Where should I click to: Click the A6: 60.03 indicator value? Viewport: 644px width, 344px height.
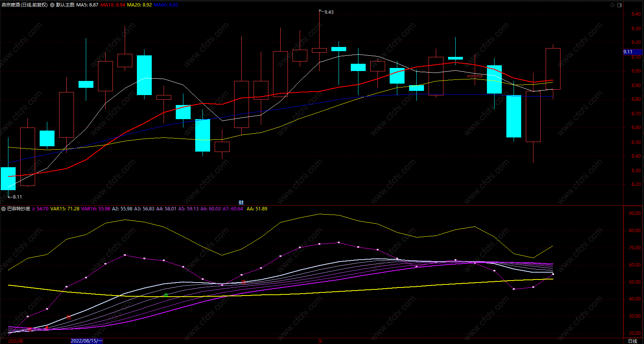(x=210, y=209)
